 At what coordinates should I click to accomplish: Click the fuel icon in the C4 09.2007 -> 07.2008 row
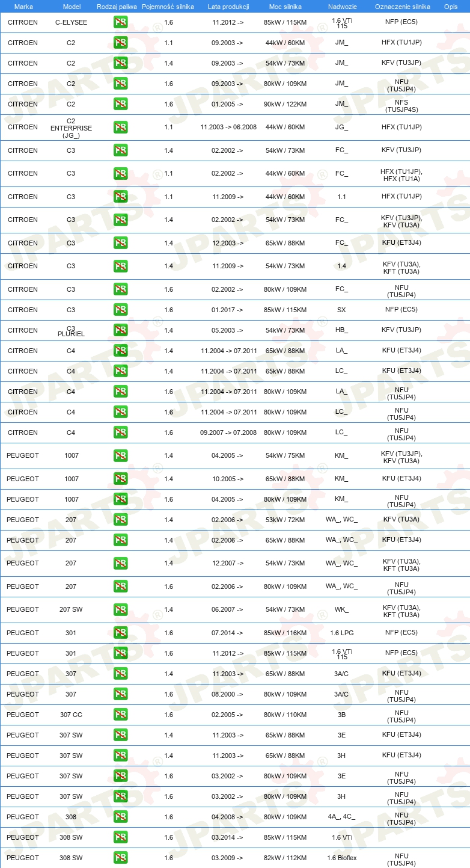(120, 432)
